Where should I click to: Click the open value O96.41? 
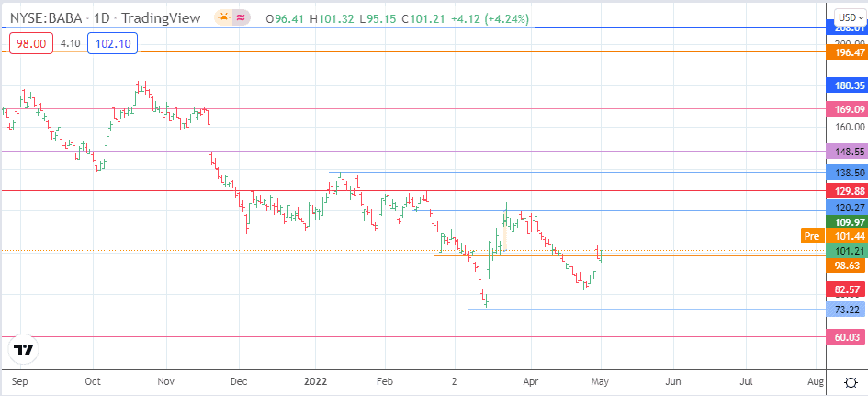pyautogui.click(x=286, y=18)
